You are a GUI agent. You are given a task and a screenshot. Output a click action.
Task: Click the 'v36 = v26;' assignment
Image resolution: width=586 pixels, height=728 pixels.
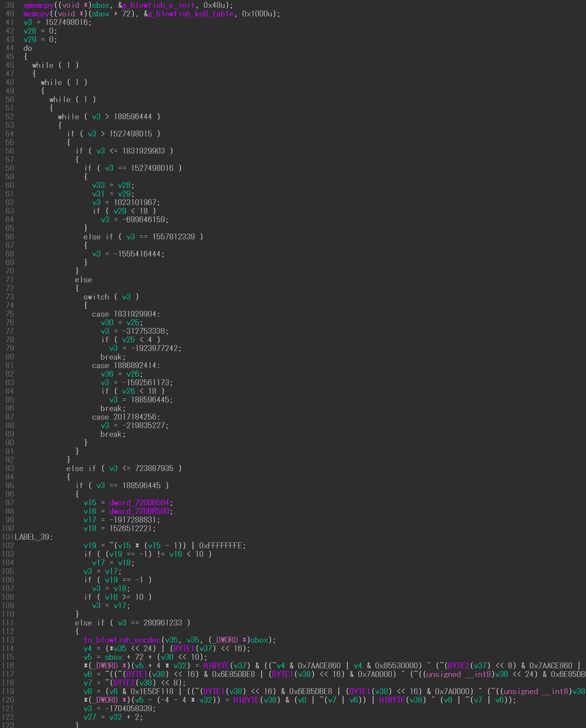(x=122, y=374)
